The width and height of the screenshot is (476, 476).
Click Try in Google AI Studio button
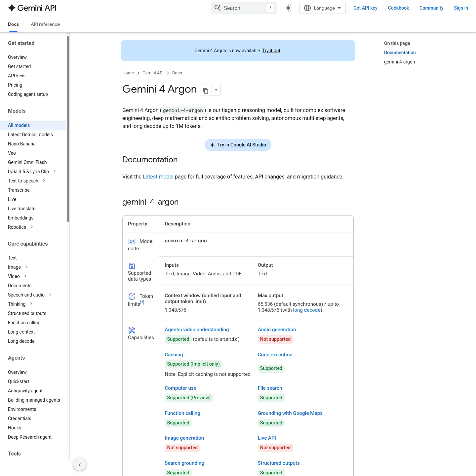tap(238, 145)
